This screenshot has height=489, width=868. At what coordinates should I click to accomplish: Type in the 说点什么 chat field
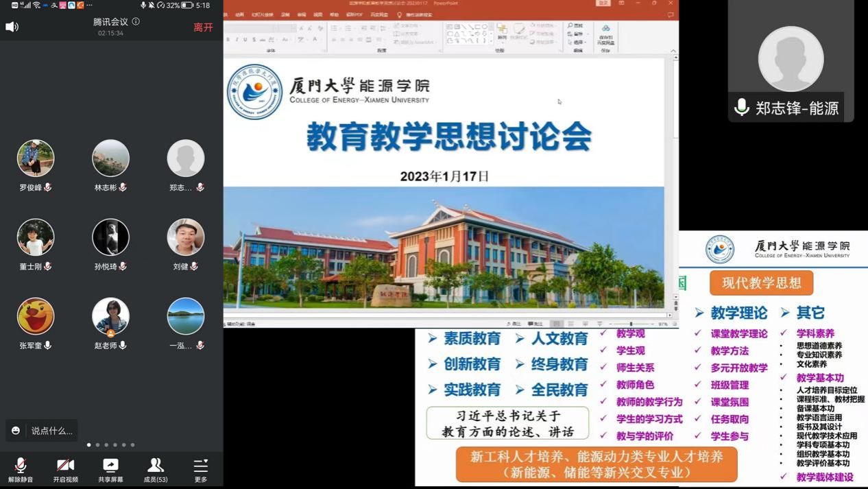(x=51, y=431)
